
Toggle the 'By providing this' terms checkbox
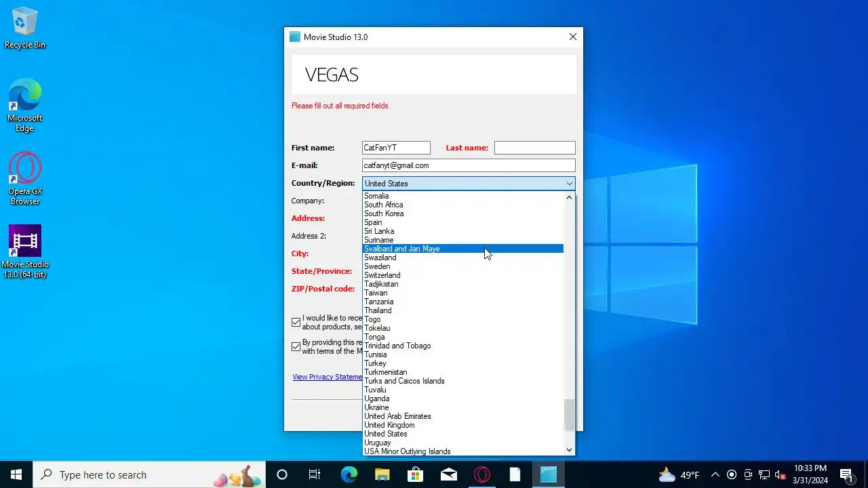(x=296, y=347)
